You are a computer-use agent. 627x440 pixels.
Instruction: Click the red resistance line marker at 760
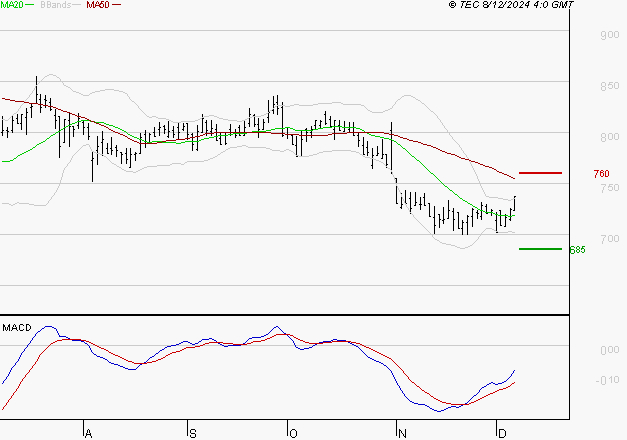(540, 173)
